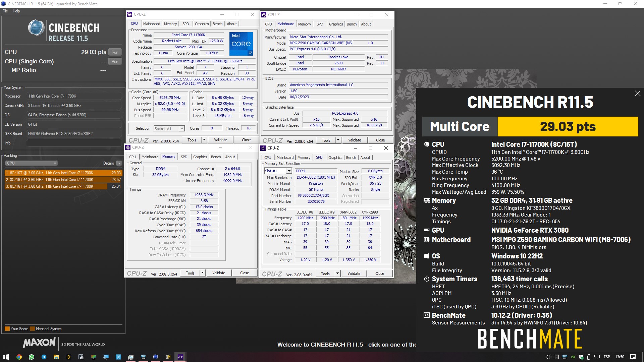Click the Info text field in Your System

click(x=74, y=143)
